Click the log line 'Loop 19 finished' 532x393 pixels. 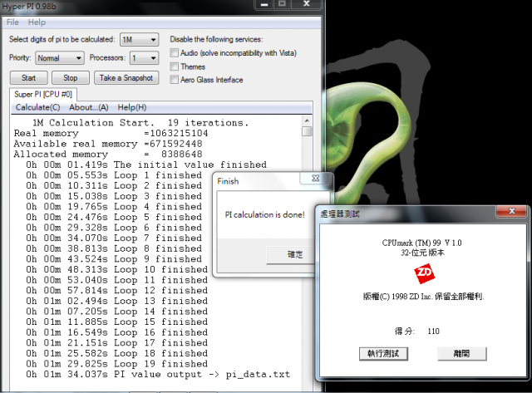click(117, 364)
